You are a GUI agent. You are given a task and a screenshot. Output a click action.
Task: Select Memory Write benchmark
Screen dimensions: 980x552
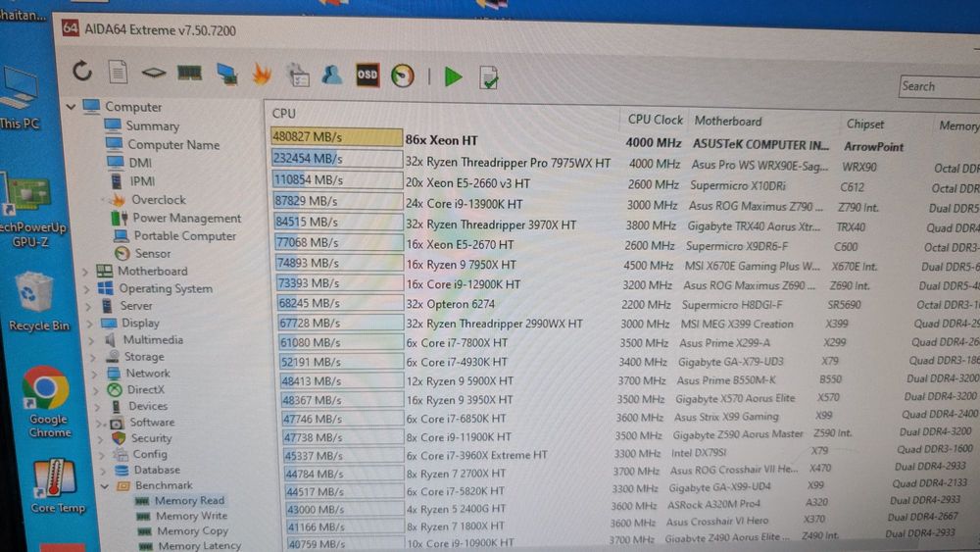191,516
